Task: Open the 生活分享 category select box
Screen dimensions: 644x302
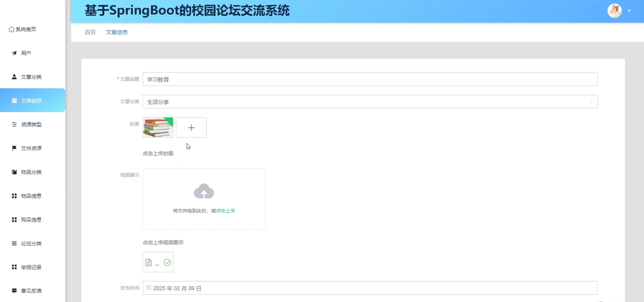Action: (x=370, y=102)
